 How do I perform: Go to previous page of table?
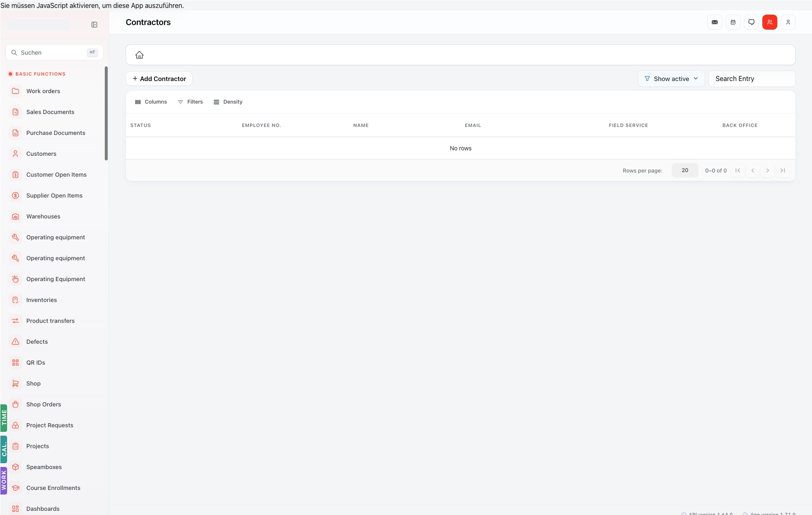[753, 170]
